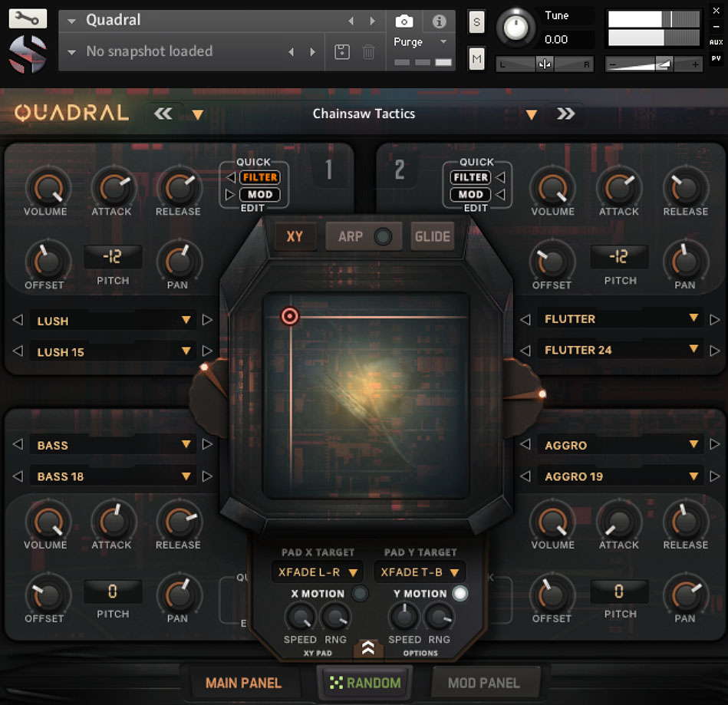Screen dimensions: 728x705
Task: Open the BASS 18 sample dropdown
Action: 186,476
